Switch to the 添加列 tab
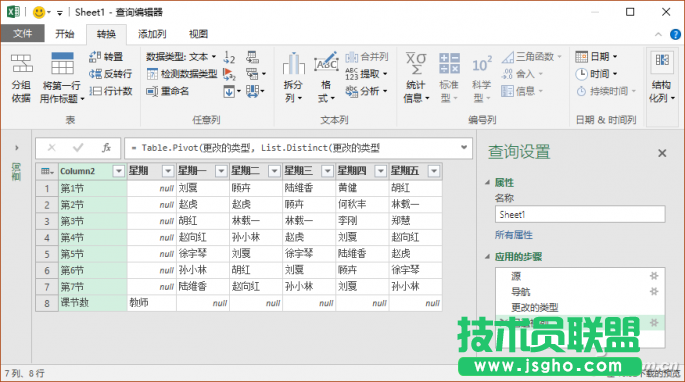This screenshot has height=382, width=685. pyautogui.click(x=152, y=34)
